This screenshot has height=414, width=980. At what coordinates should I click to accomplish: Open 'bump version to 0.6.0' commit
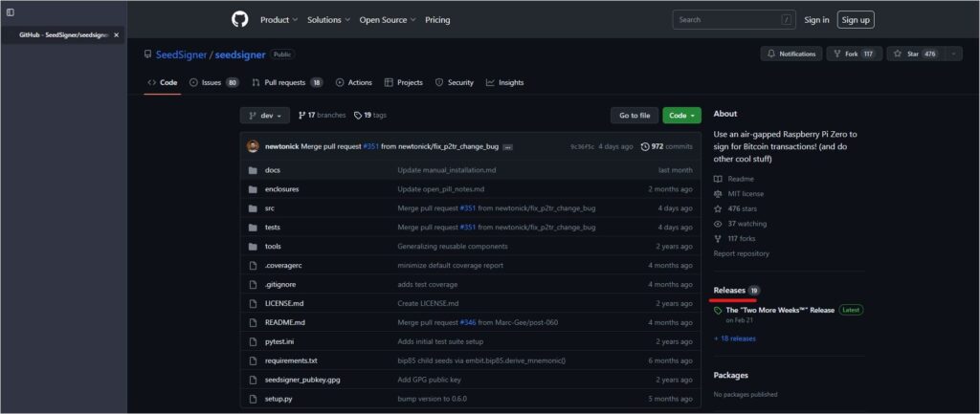(x=432, y=399)
